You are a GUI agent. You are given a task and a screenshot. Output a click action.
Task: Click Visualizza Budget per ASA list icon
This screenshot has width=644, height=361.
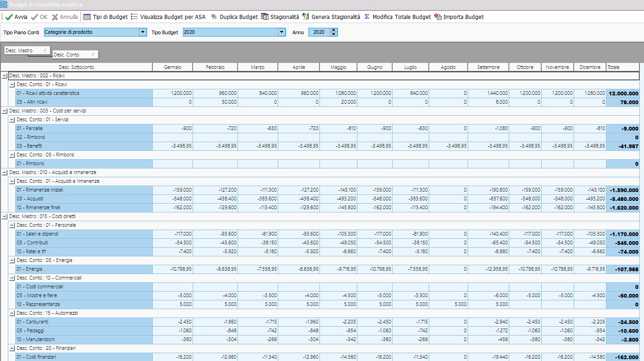tap(134, 17)
